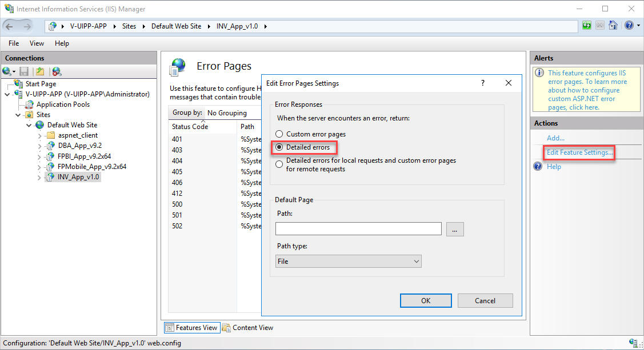Viewport: 644px width, 350px height.
Task: Click the browse (...) button next to Path
Action: coord(455,229)
